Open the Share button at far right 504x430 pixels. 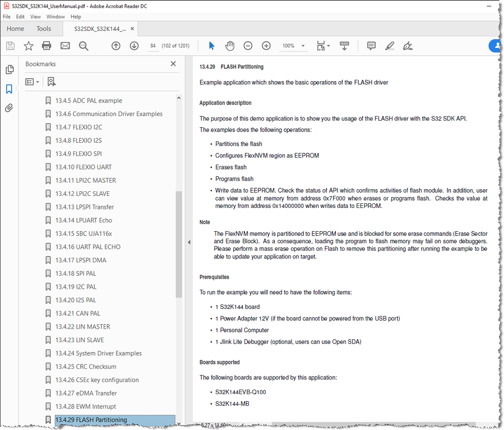(x=495, y=45)
